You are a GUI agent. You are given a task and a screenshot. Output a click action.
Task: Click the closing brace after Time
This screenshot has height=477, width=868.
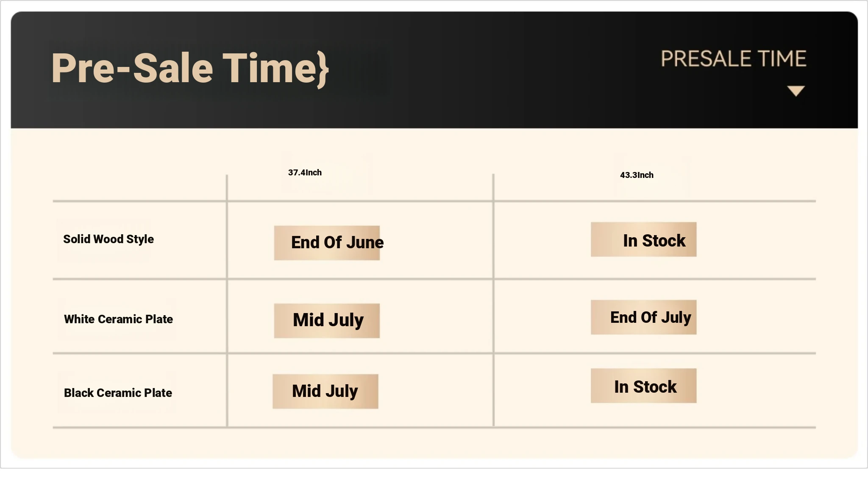coord(323,70)
